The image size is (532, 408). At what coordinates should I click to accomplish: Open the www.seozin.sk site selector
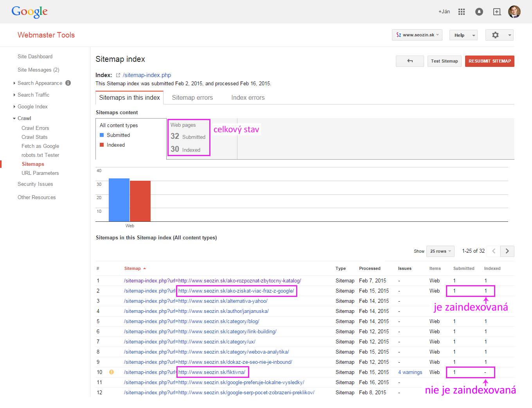click(417, 35)
